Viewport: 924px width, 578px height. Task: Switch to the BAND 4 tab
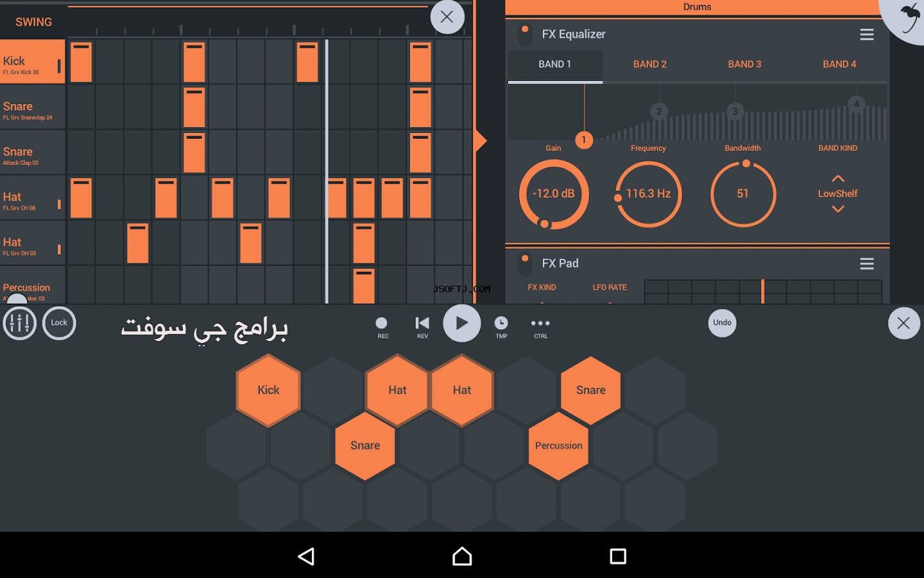[x=840, y=65]
